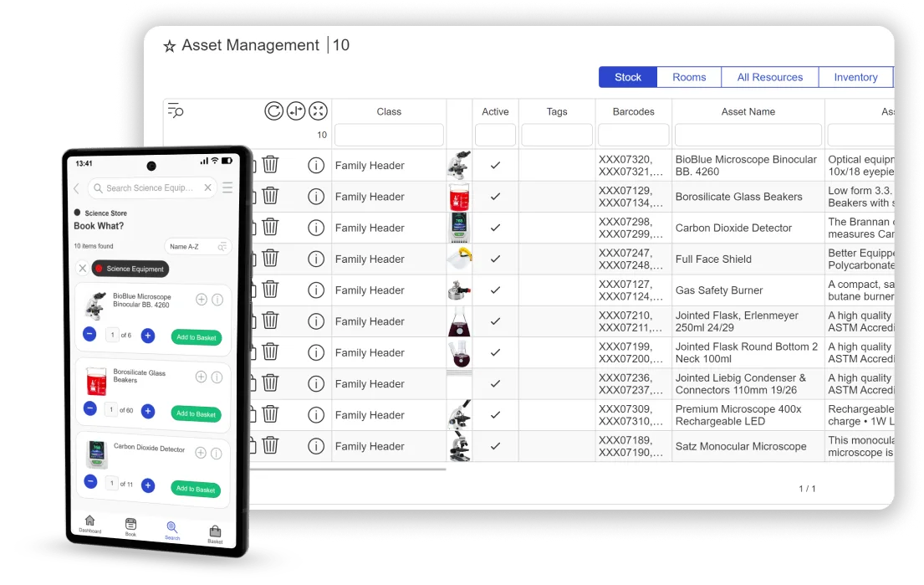The image size is (924, 585).
Task: Add Carbon Dioxide Detector to basket
Action: (196, 489)
